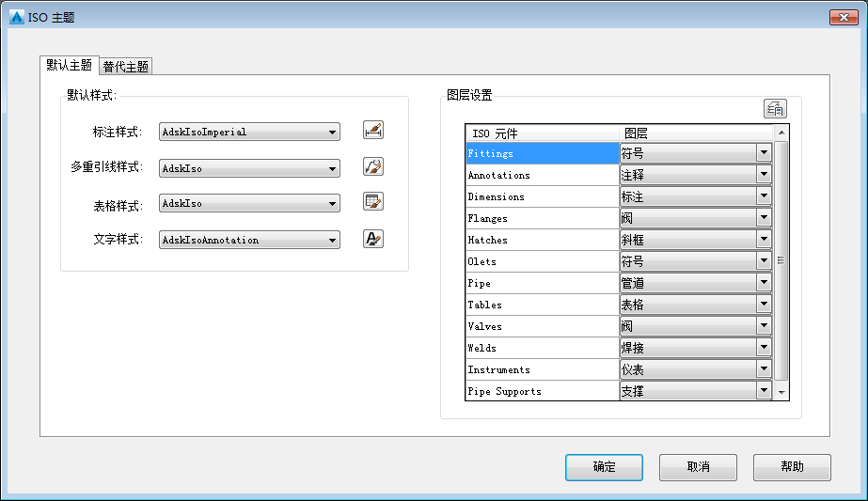Expand the layer dropdown for Dimensions

pos(764,196)
